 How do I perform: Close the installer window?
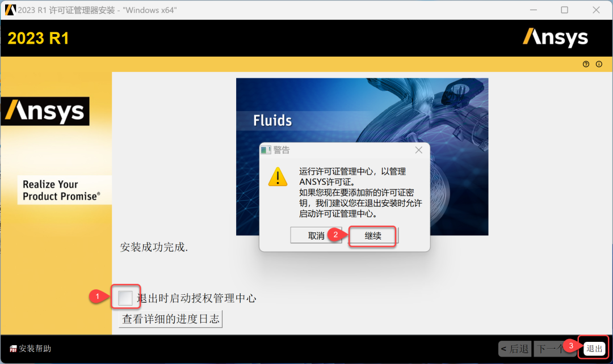[x=596, y=10]
